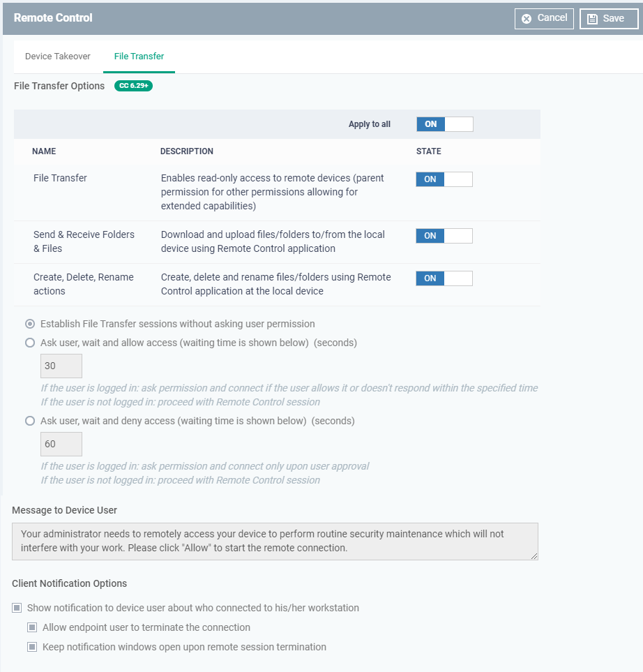Click the Message to Device User textarea

click(275, 541)
